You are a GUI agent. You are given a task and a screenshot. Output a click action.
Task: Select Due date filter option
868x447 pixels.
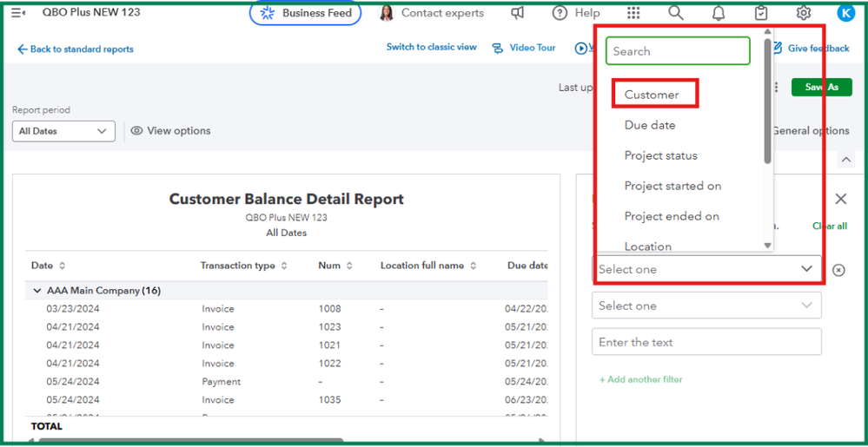click(x=649, y=125)
